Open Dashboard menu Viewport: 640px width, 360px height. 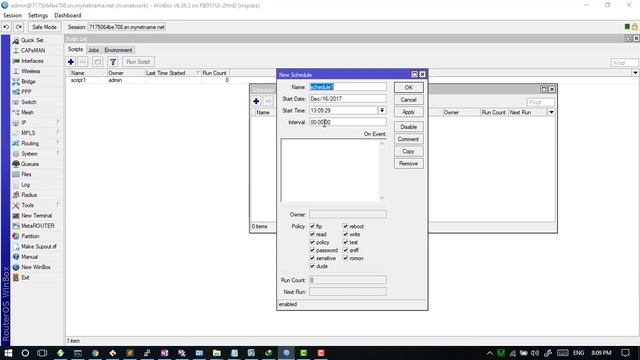pyautogui.click(x=68, y=16)
